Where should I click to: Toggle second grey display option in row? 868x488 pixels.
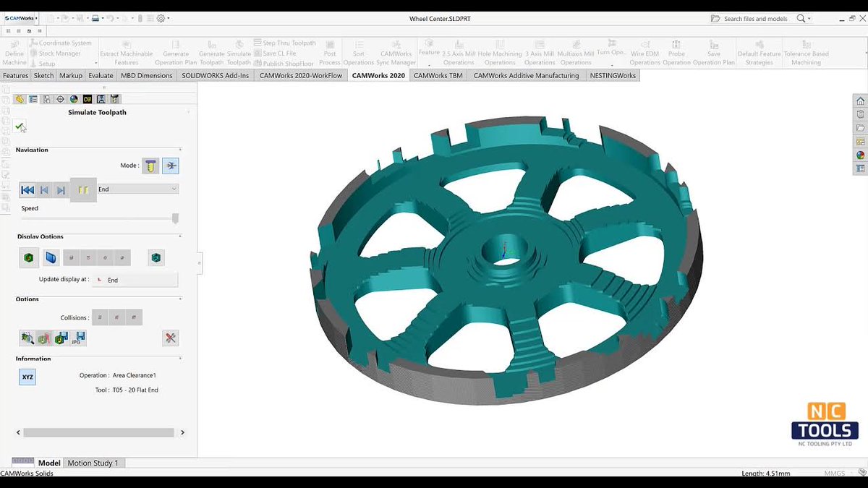point(88,257)
